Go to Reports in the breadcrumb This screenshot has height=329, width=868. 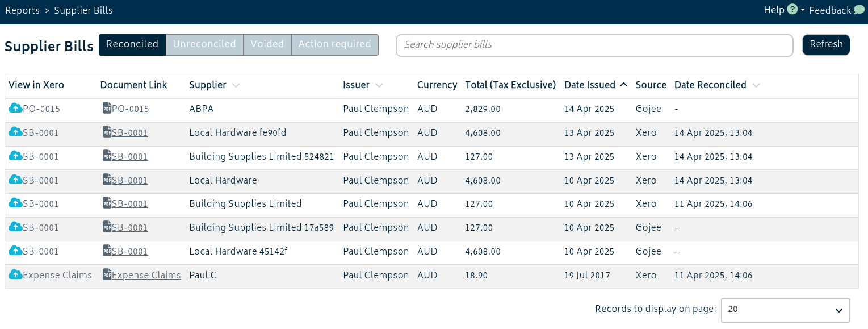[22, 11]
